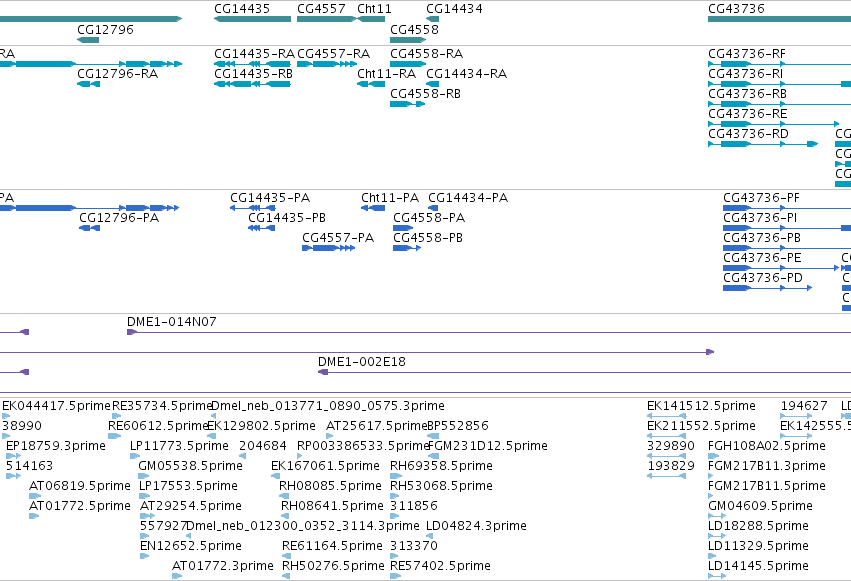Select the FGM217B11.3prime EST label
851x581 pixels.
[767, 467]
